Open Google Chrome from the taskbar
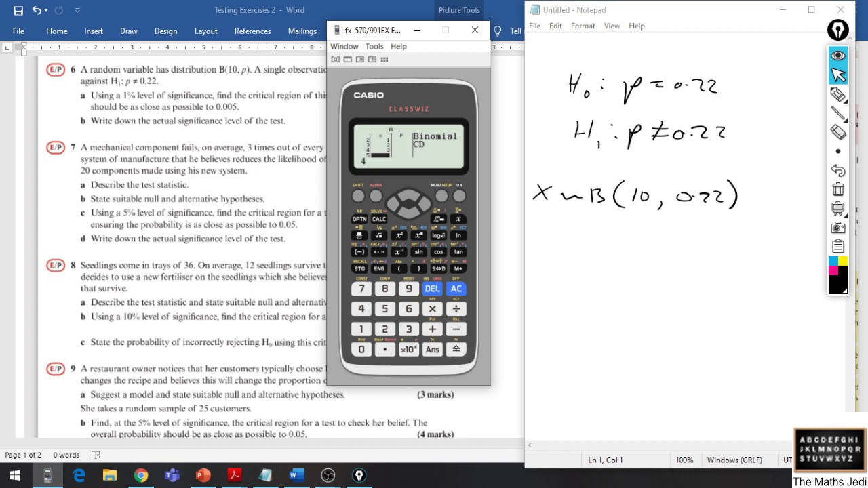Viewport: 868px width, 488px height. coord(141,476)
